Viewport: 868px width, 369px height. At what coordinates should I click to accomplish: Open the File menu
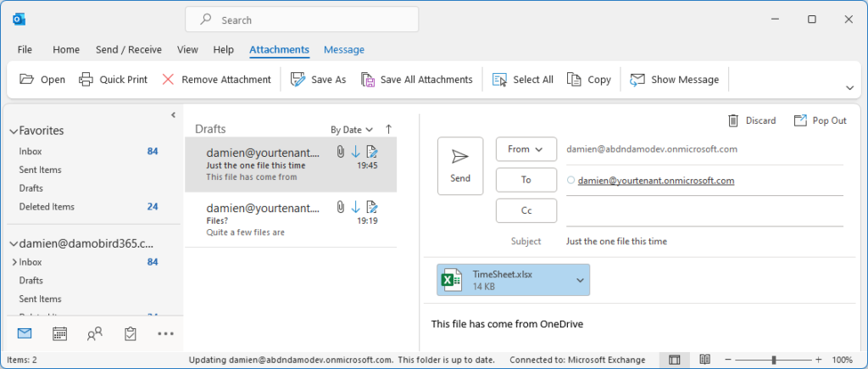tap(25, 50)
